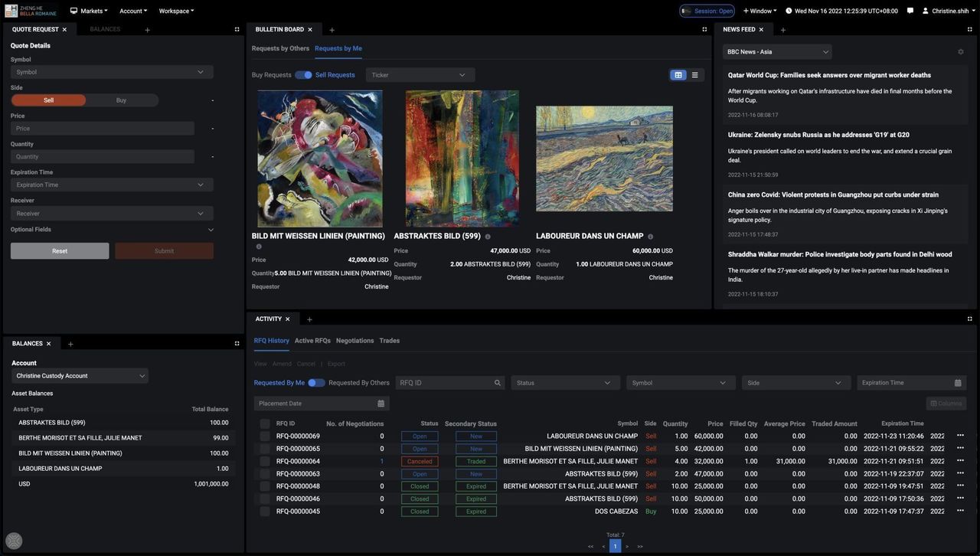Open the Symbol dropdown in Quote Details
The image size is (980, 556).
point(112,72)
